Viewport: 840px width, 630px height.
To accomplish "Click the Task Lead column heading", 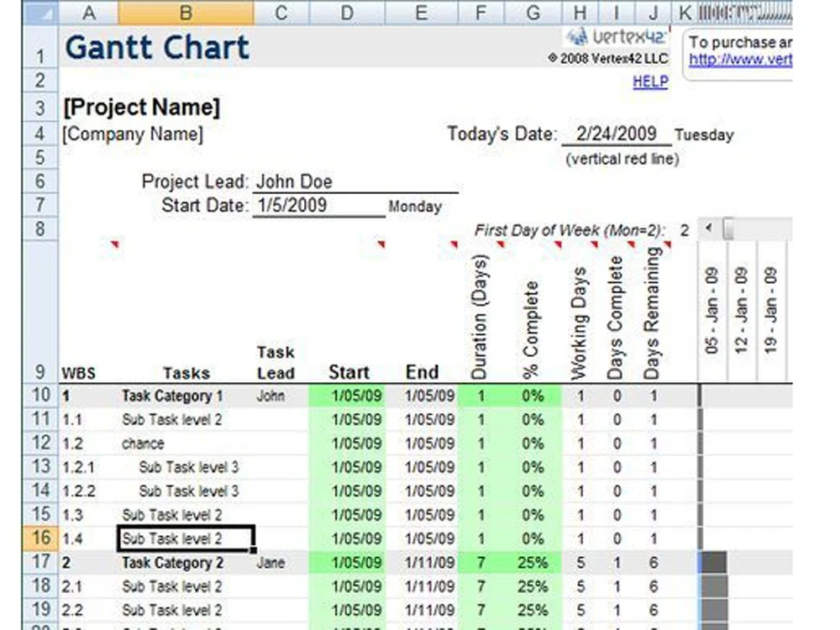I will point(276,363).
